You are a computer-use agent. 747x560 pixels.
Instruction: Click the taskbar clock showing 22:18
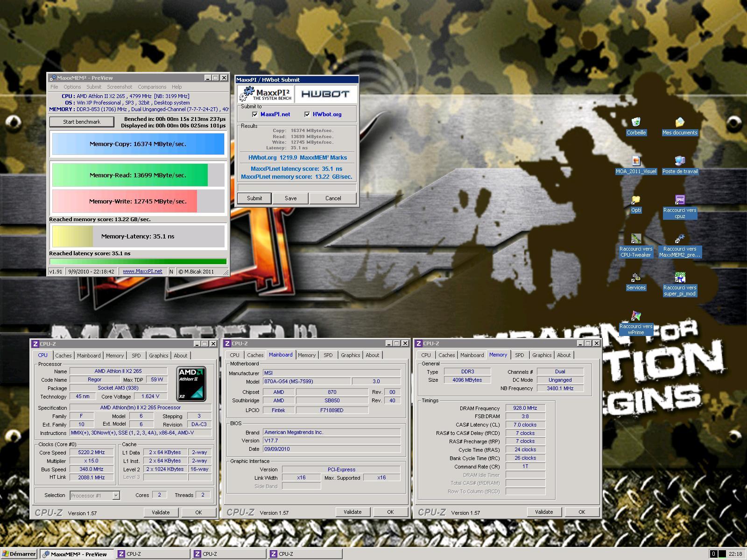[x=735, y=554]
